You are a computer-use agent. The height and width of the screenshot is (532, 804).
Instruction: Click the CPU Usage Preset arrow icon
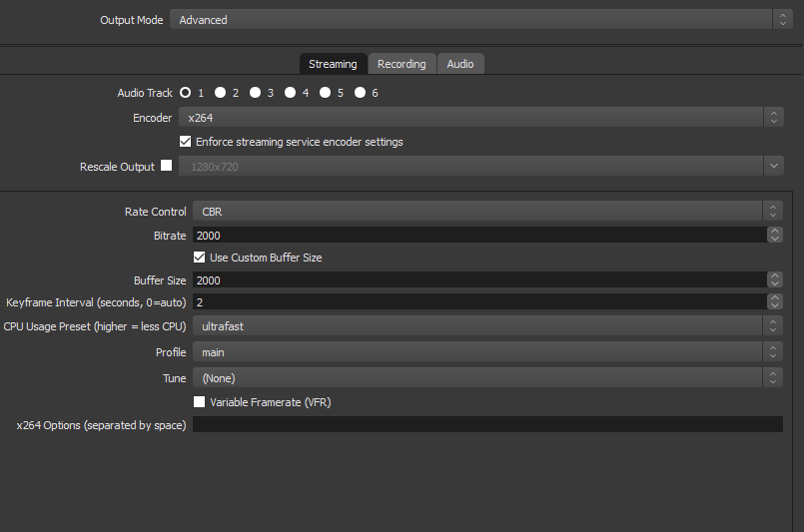pos(772,326)
